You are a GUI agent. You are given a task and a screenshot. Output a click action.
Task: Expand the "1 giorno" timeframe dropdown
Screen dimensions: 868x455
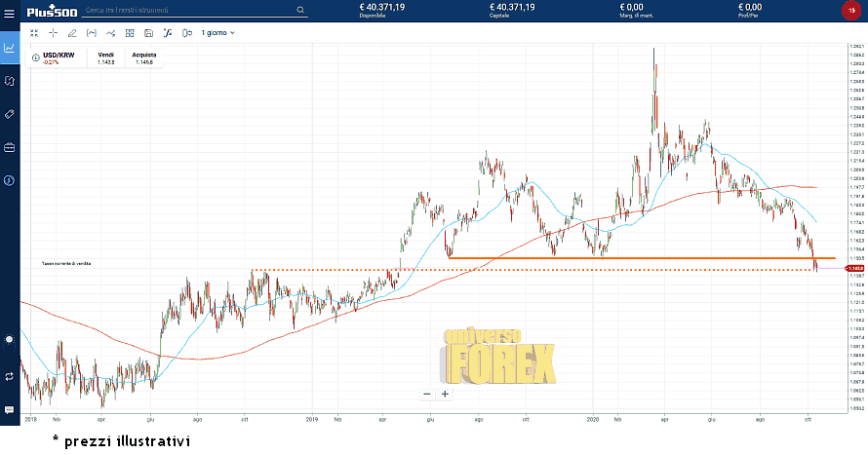pyautogui.click(x=217, y=33)
